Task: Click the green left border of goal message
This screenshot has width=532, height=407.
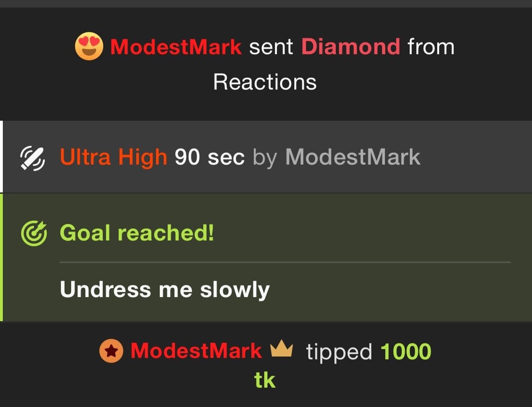Action: (x=1, y=257)
